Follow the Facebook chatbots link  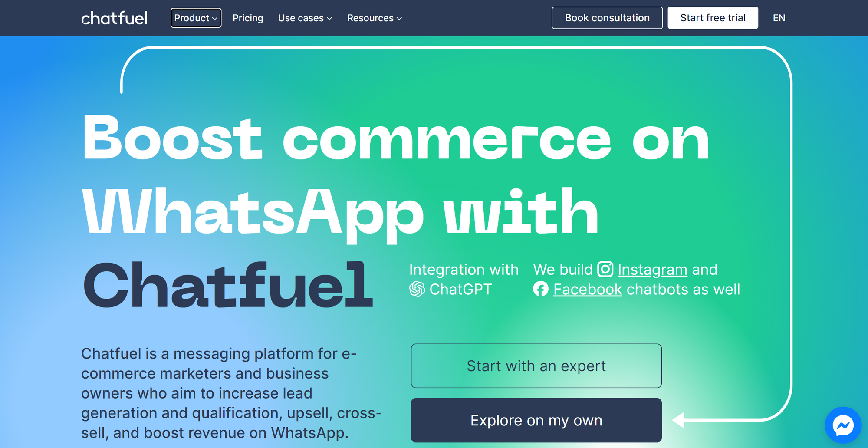click(588, 290)
